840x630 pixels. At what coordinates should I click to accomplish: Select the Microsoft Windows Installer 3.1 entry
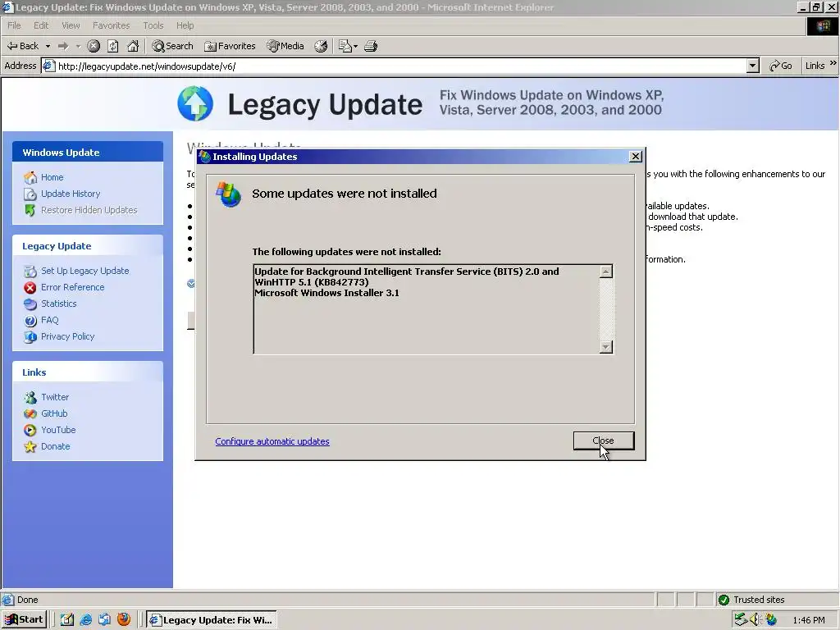pos(326,293)
